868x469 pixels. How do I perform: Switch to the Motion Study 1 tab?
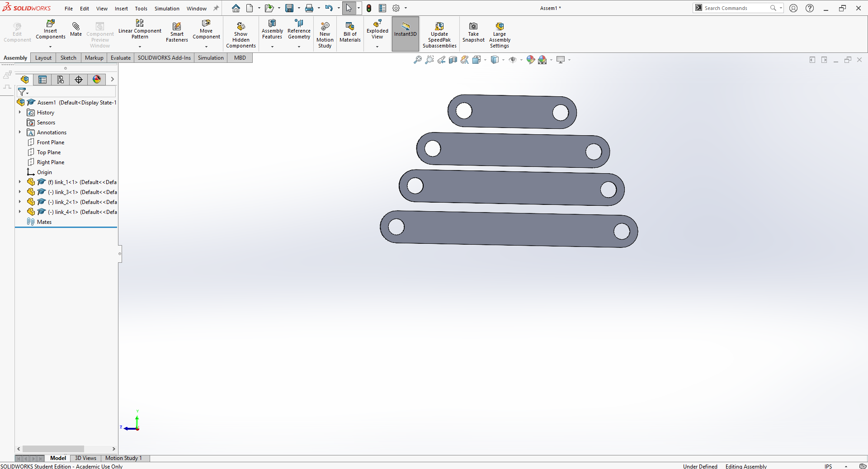123,458
